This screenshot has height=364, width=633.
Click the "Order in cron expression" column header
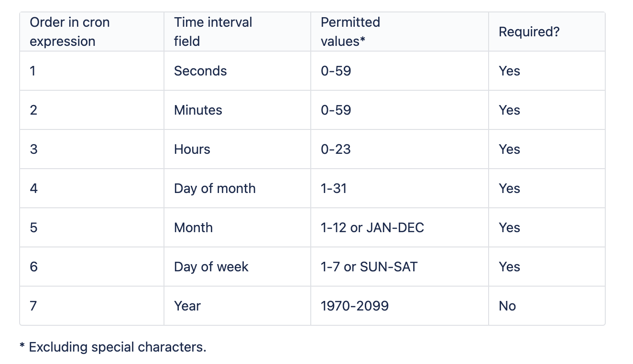[70, 32]
